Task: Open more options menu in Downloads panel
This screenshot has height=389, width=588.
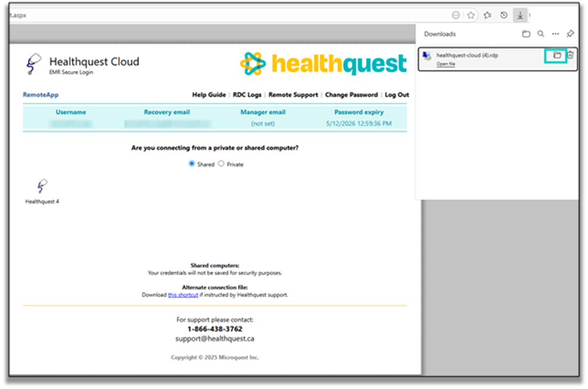Action: coord(555,34)
